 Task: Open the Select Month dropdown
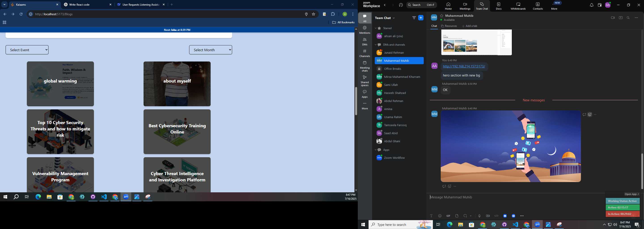click(x=210, y=50)
